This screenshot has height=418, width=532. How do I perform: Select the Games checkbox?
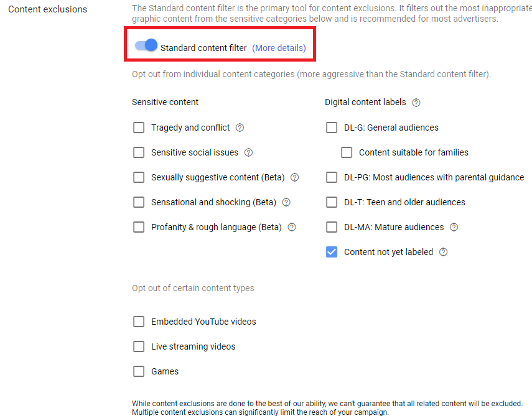(138, 371)
